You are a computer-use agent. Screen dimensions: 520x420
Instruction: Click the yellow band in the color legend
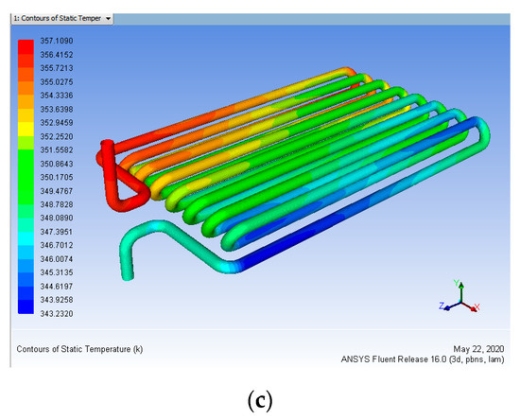click(x=26, y=129)
